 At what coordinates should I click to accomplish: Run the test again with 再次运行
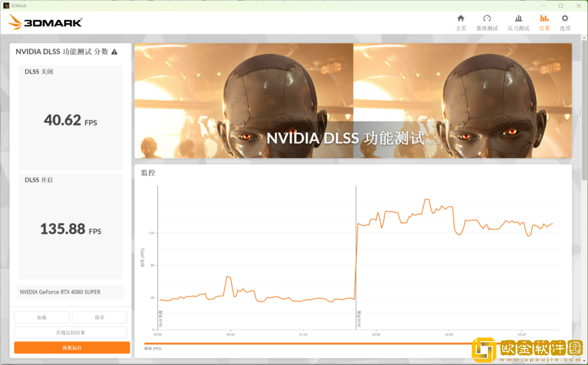click(72, 348)
